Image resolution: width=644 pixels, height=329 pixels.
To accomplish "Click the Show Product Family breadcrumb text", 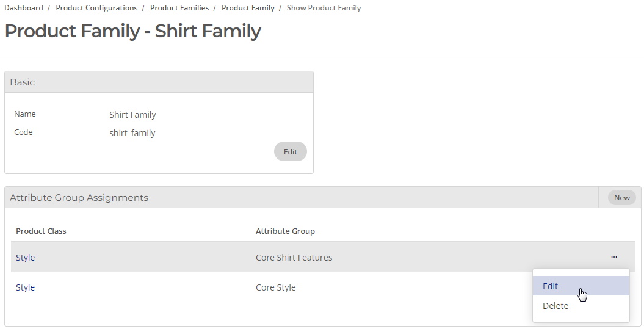I will coord(324,8).
